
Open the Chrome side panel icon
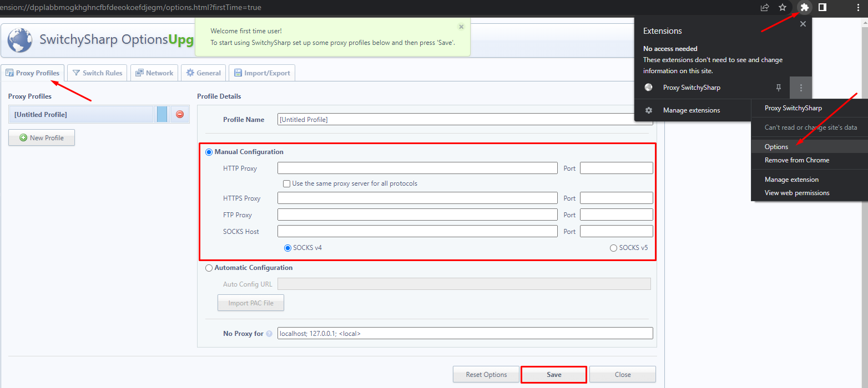tap(822, 7)
